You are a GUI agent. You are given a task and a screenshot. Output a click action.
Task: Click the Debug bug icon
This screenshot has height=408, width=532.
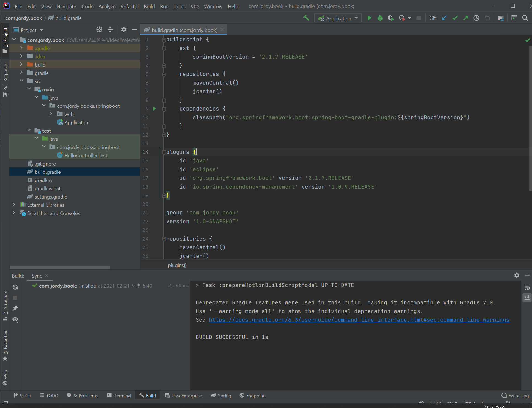[x=380, y=18]
